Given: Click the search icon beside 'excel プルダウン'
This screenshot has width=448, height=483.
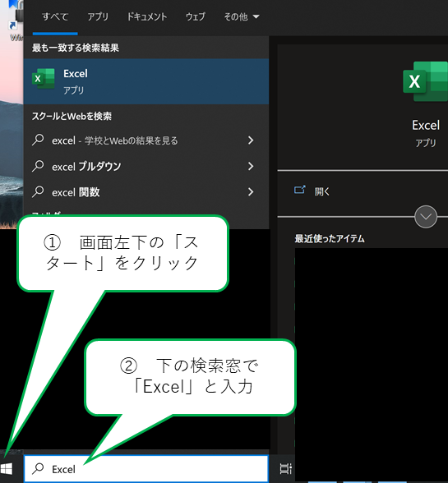Looking at the screenshot, I should click(x=38, y=166).
